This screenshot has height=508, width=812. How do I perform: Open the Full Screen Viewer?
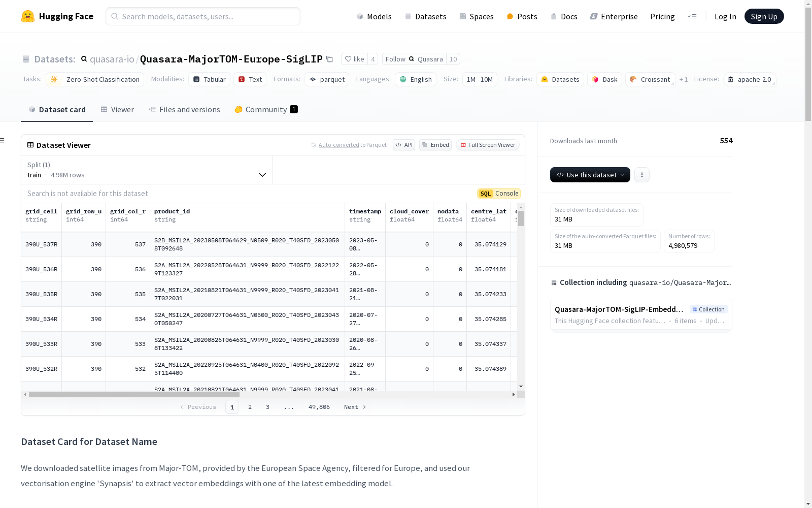click(488, 145)
